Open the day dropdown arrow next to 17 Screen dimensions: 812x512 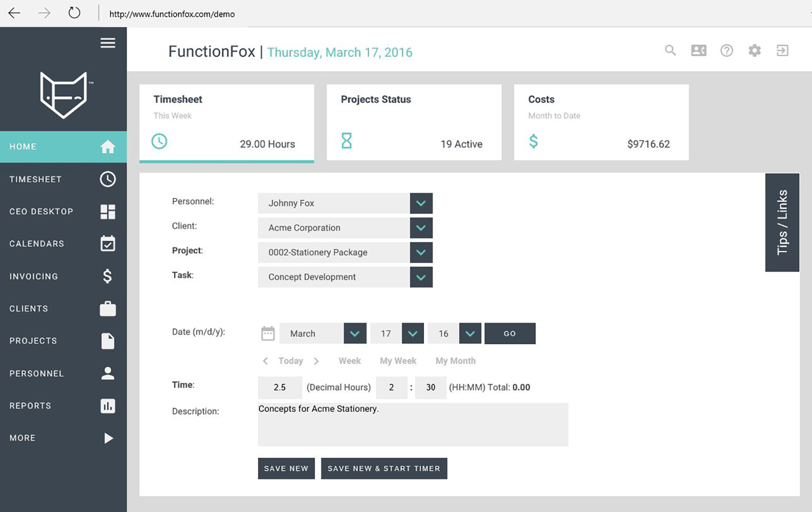(412, 333)
